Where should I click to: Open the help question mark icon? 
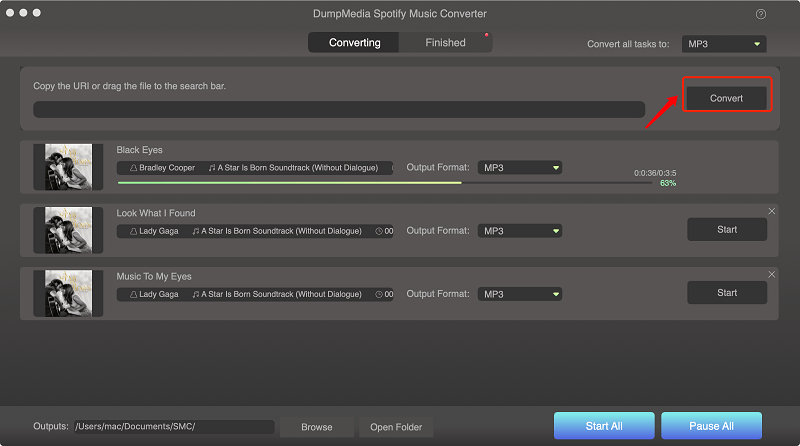click(x=761, y=14)
